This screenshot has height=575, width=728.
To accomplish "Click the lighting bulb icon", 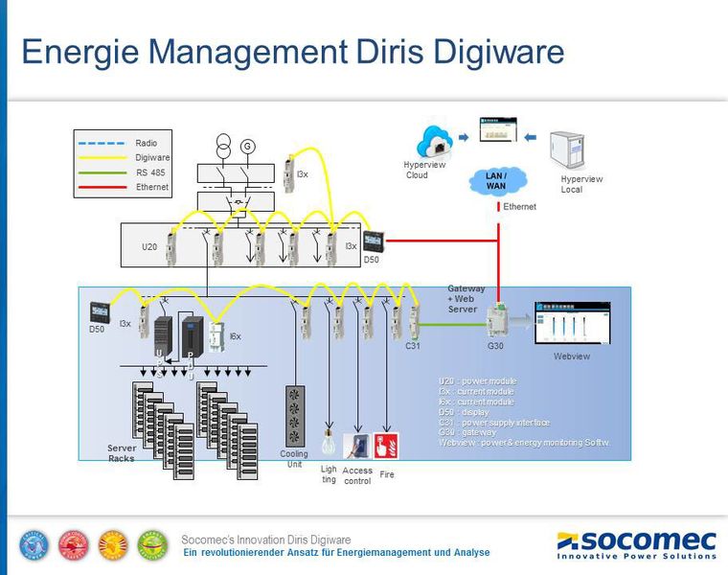I will [x=329, y=442].
